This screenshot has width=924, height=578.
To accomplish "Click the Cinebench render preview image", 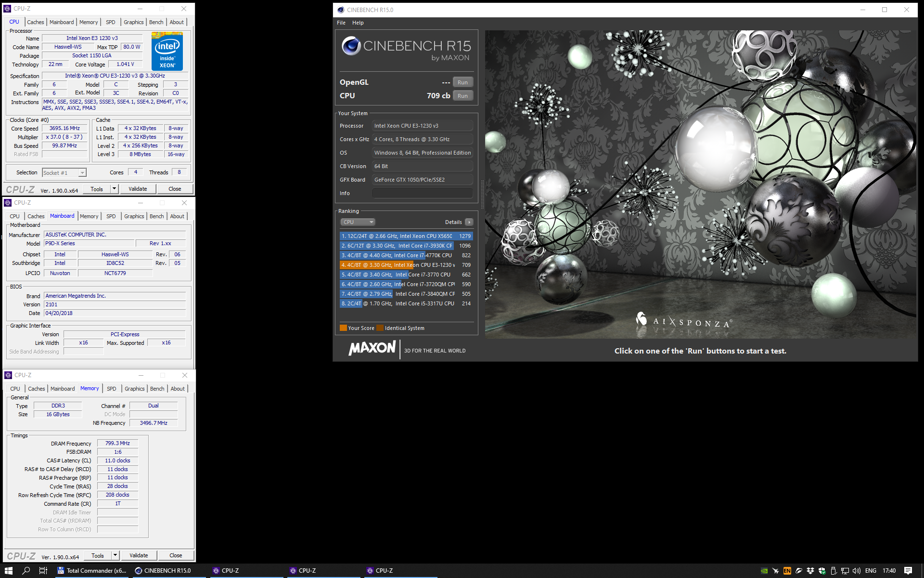I will click(701, 184).
